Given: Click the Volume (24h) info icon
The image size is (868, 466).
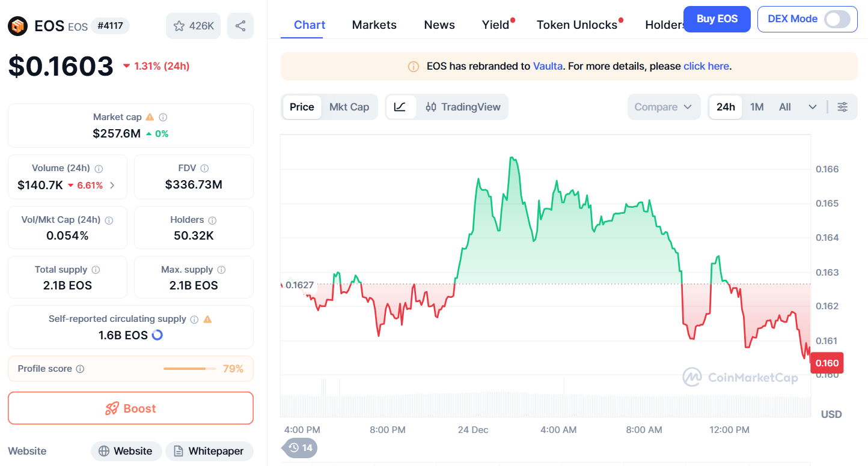Looking at the screenshot, I should (99, 168).
